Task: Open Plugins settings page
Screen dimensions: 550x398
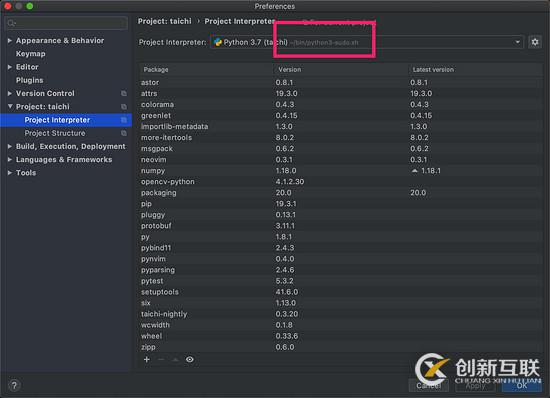Action: pyautogui.click(x=29, y=80)
